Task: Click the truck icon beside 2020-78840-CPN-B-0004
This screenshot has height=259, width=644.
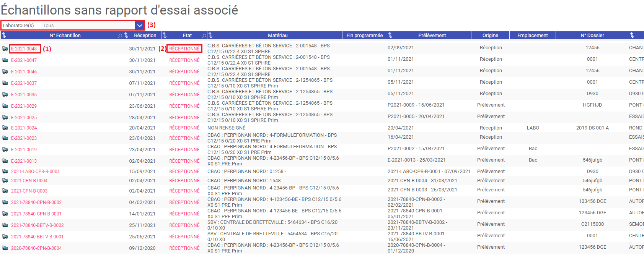Action: coord(5,248)
